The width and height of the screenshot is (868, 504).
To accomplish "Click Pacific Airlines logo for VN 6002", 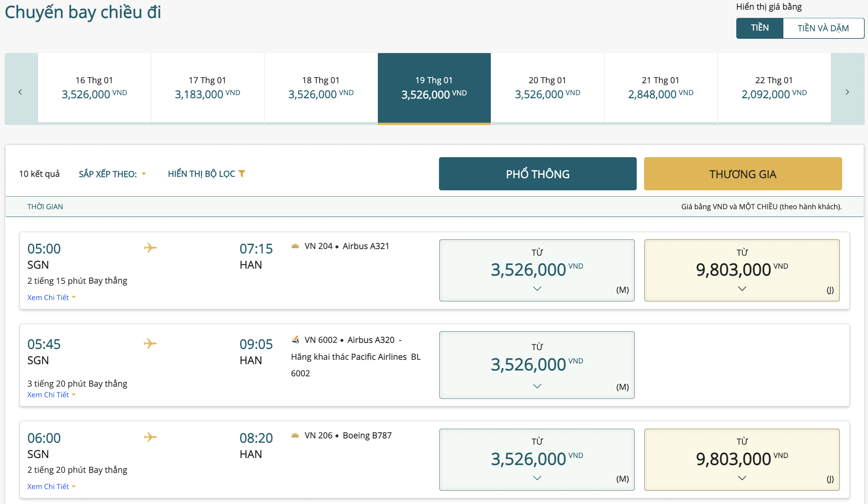I will [x=295, y=340].
